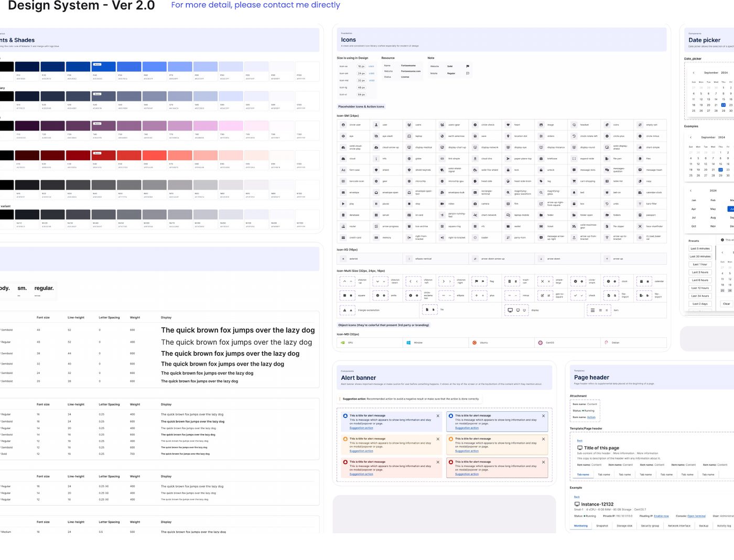Click the 'Open terminal' console link

(697, 516)
